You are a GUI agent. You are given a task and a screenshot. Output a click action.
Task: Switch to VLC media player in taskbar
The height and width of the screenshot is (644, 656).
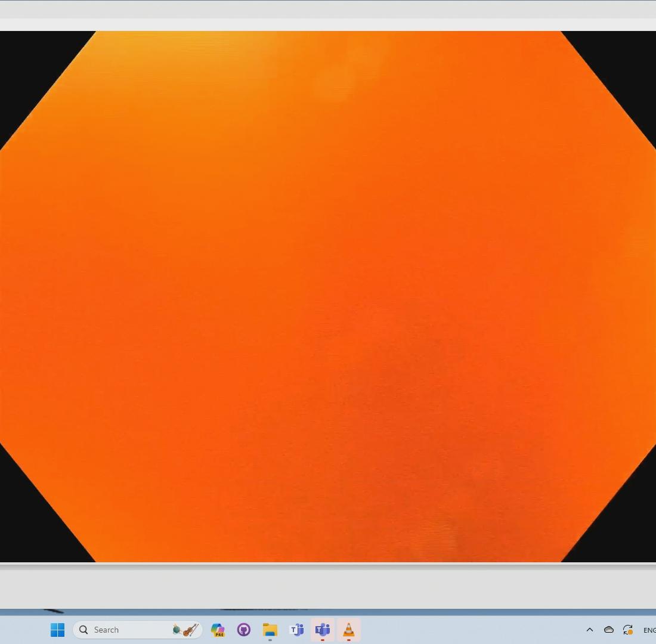tap(348, 630)
